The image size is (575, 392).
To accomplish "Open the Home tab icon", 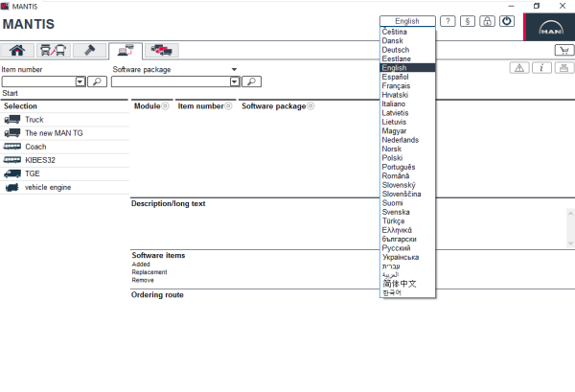I will point(17,50).
